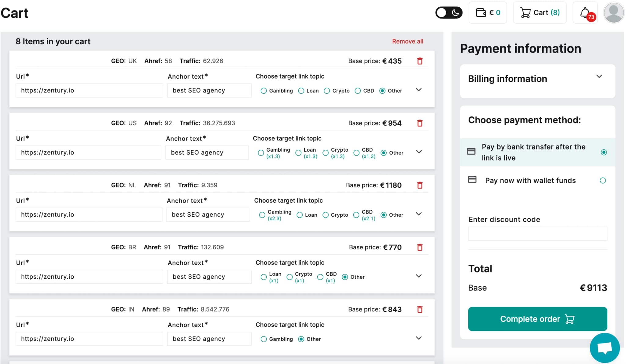Select pay by bank transfer option

(x=603, y=153)
